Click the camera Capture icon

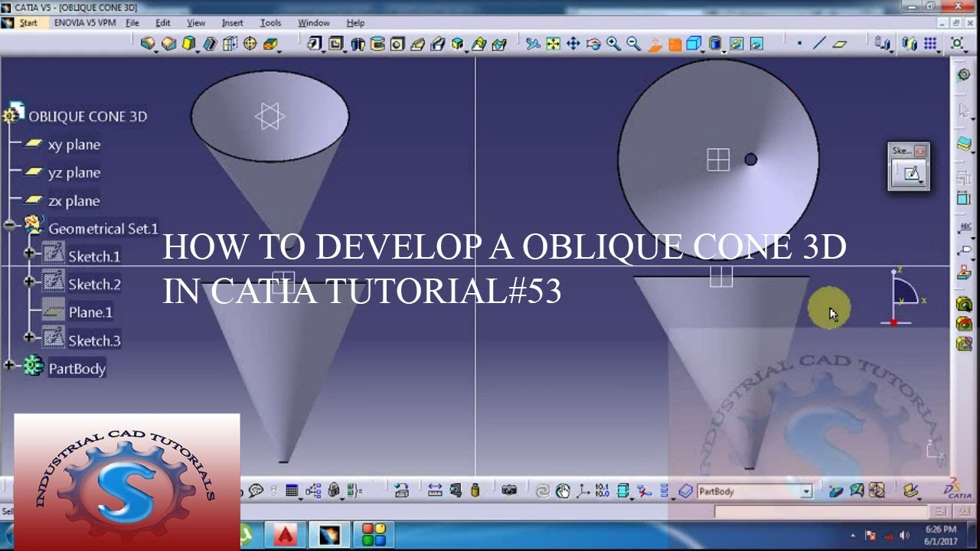[x=509, y=491]
